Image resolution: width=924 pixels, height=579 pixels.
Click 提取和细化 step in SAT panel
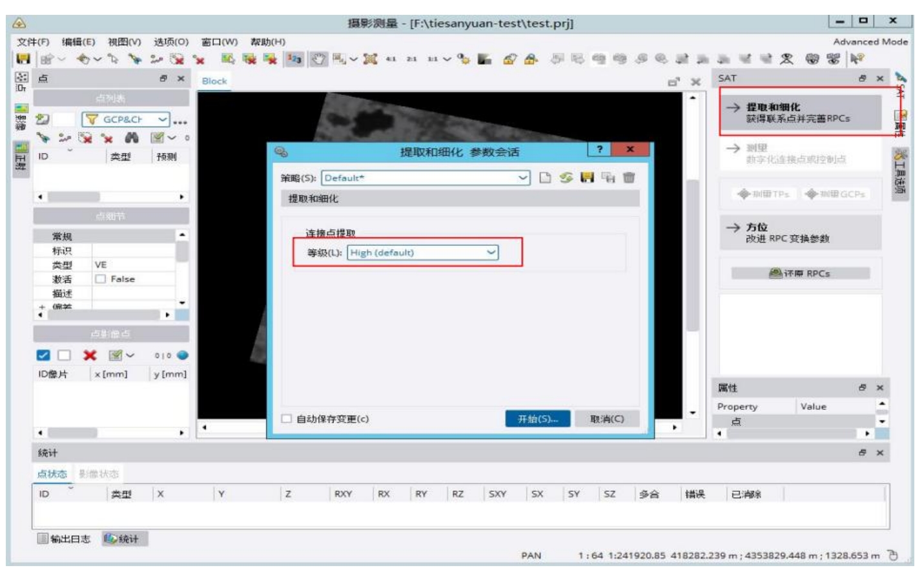pyautogui.click(x=800, y=112)
